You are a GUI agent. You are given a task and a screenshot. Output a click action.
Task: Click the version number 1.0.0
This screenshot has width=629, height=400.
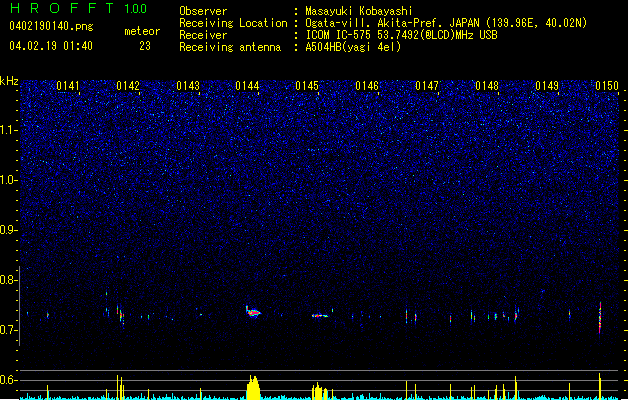tap(135, 9)
